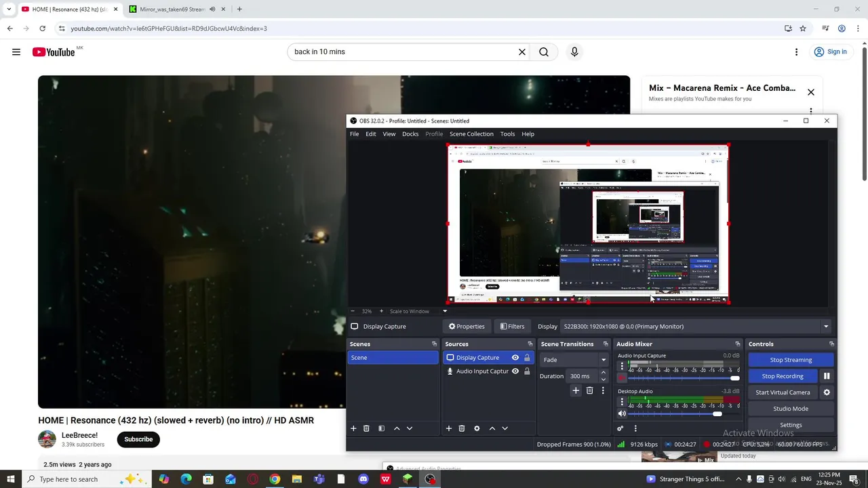Viewport: 868px width, 488px height.
Task: Open Desktop Audio options three-dot menu
Action: (622, 402)
